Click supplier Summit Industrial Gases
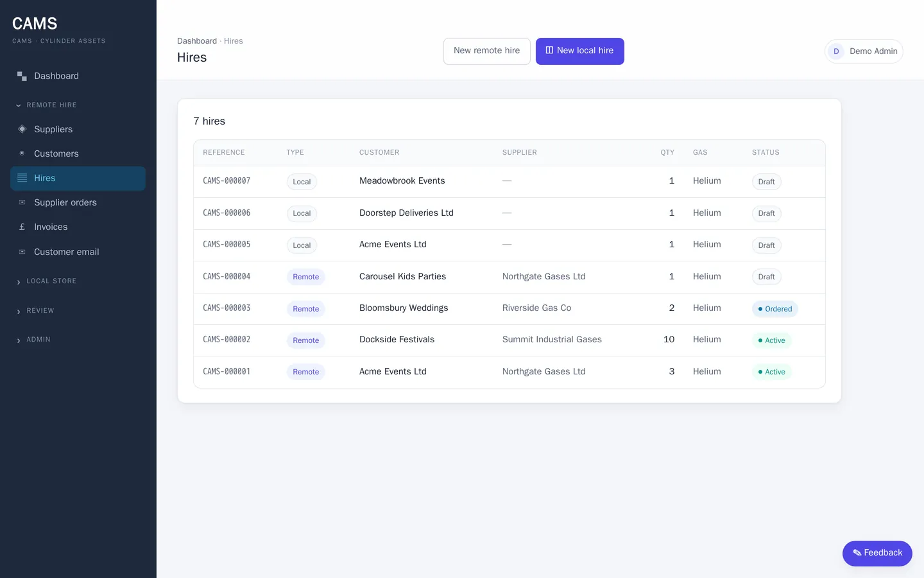The width and height of the screenshot is (924, 578). pyautogui.click(x=552, y=340)
